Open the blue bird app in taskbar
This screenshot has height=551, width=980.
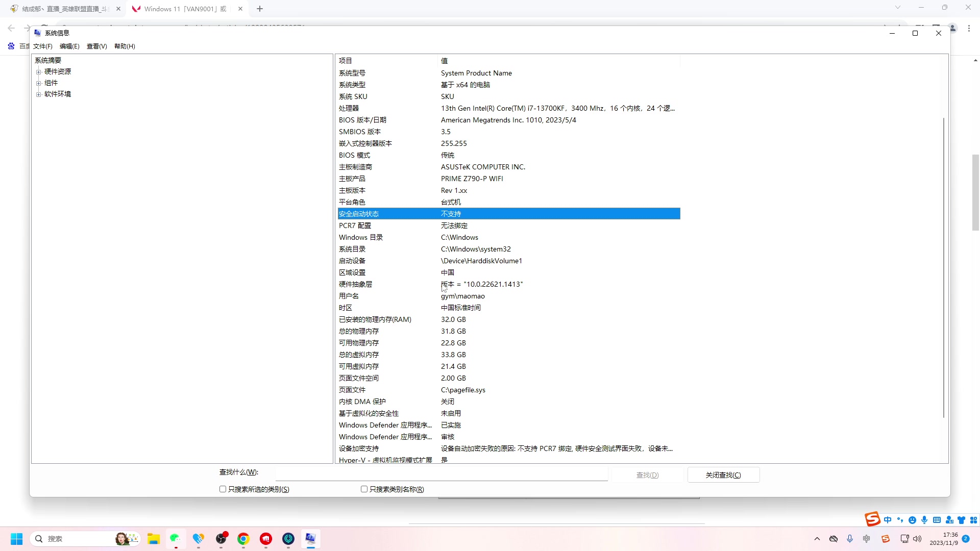tap(199, 539)
